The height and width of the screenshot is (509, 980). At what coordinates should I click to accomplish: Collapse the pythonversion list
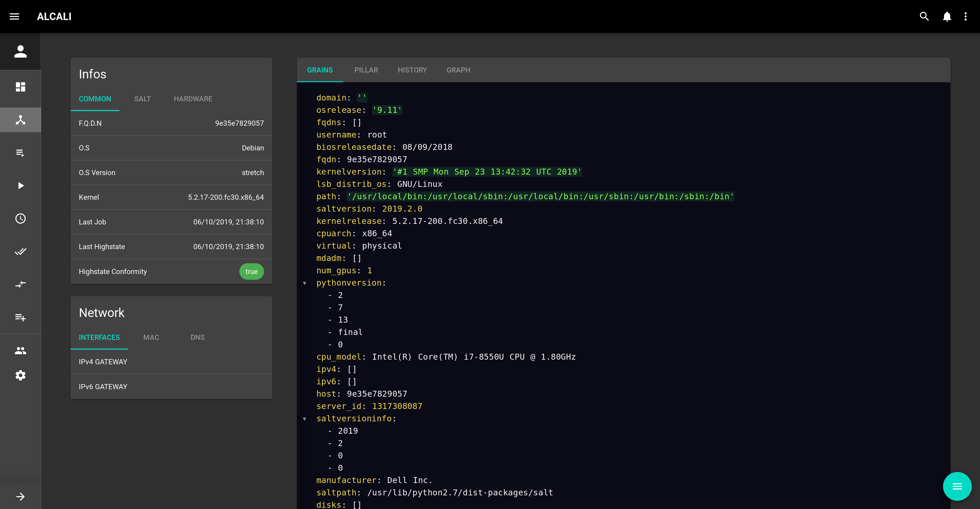click(304, 283)
